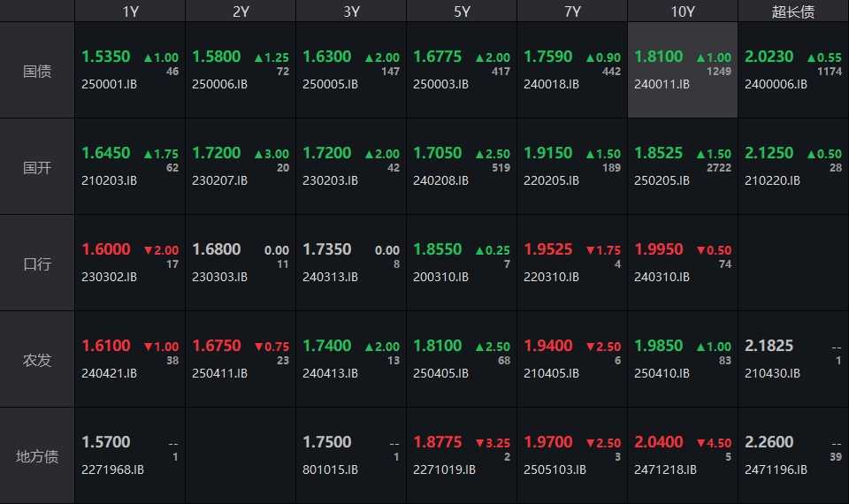Image resolution: width=849 pixels, height=504 pixels.
Task: Select the 2.1825 yield for 农发 超长债
Action: pos(769,346)
